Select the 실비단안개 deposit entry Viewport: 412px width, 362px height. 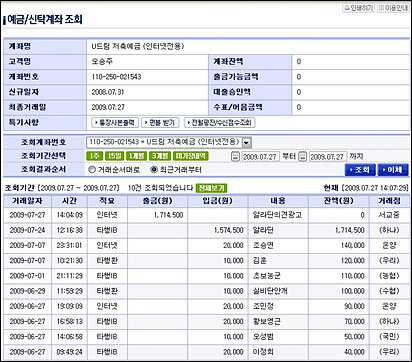click(270, 291)
